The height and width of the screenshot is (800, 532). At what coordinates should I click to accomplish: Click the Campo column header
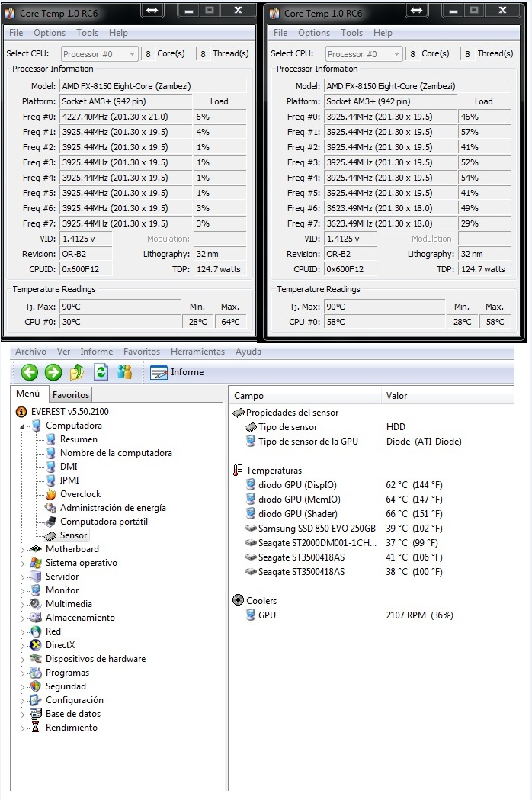coord(305,396)
